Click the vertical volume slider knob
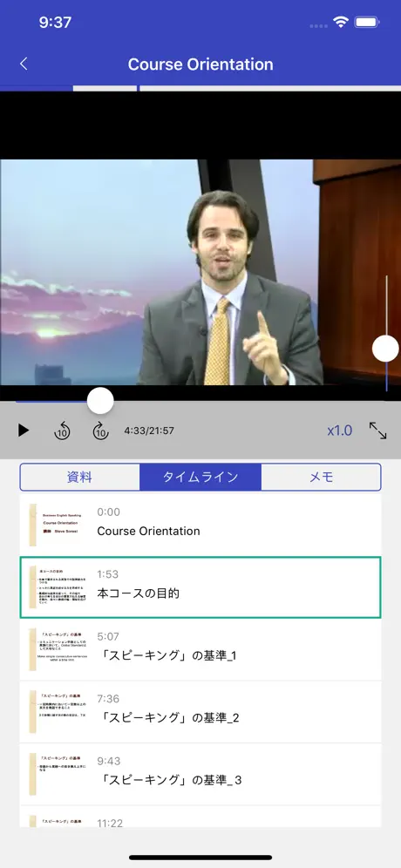This screenshot has width=401, height=868. [x=385, y=349]
